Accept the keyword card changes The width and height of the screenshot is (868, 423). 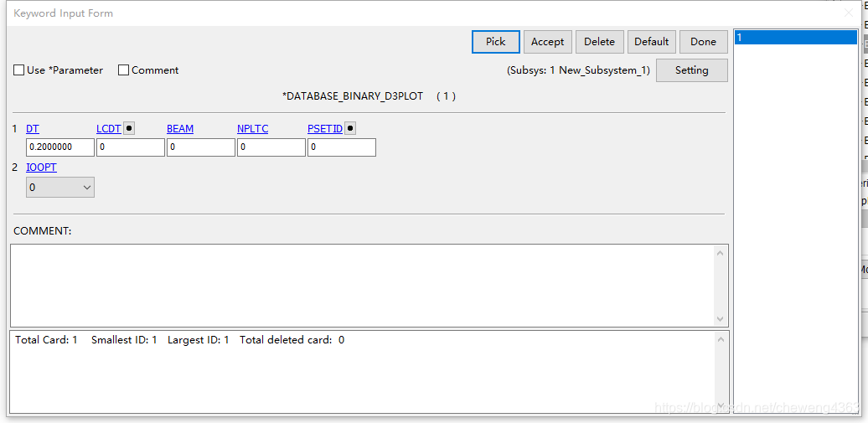pos(547,42)
